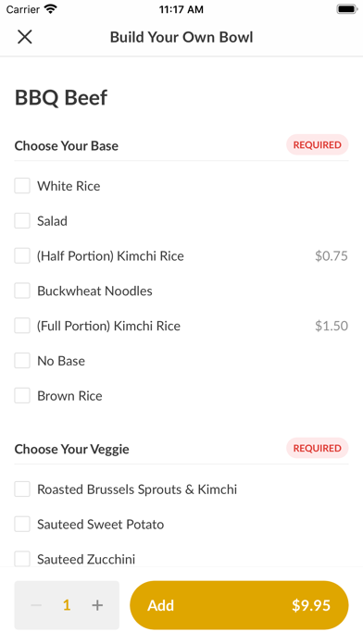The width and height of the screenshot is (363, 644).
Task: Tap the plus quantity icon
Action: click(97, 605)
